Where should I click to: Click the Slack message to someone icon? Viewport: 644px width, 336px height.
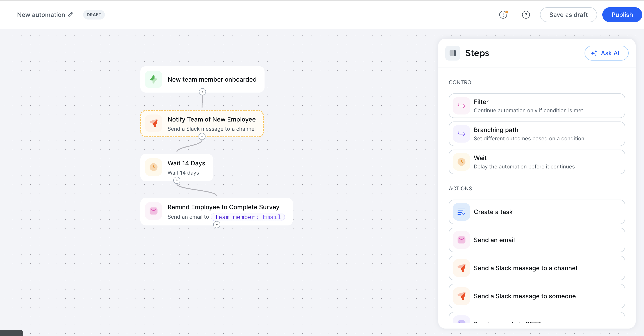pyautogui.click(x=461, y=296)
